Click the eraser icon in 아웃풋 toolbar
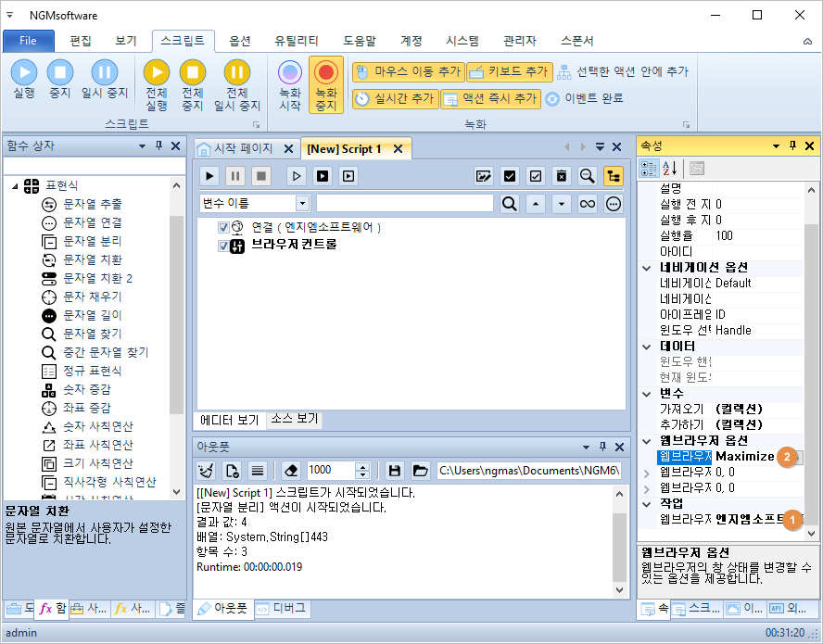Screen dimensions: 823x644 coord(291,471)
